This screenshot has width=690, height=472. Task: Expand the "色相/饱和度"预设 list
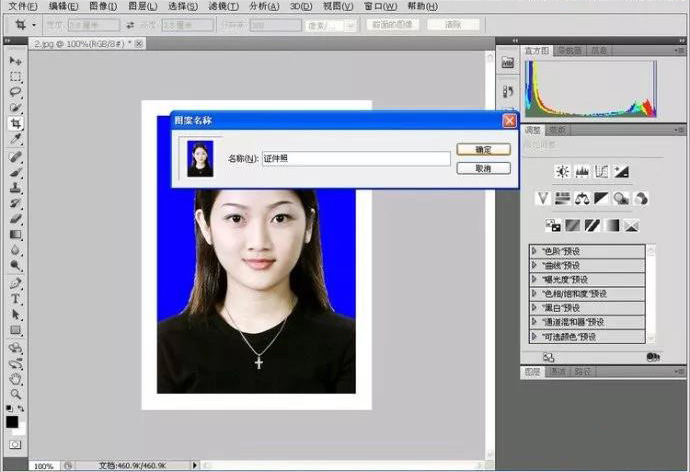[x=534, y=293]
